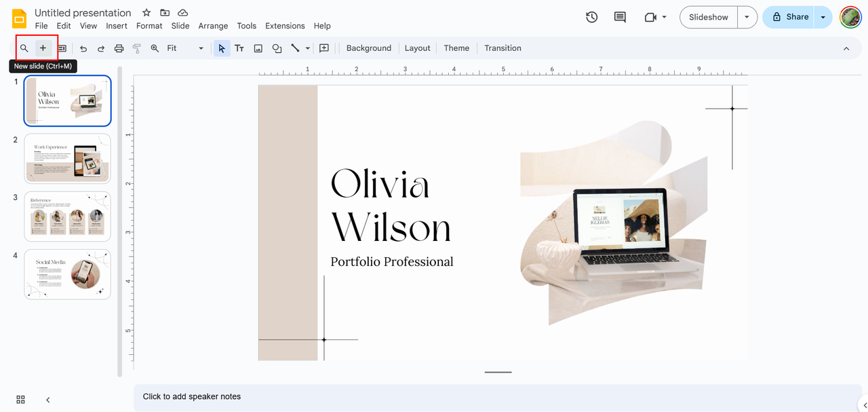
Task: Select slide 4 Social Media thumbnail
Action: [x=67, y=274]
